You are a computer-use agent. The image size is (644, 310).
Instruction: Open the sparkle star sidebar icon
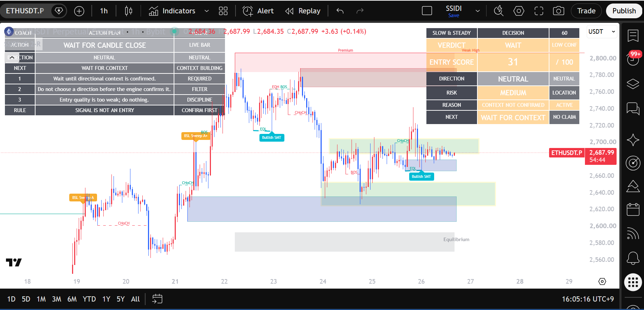pos(633,140)
